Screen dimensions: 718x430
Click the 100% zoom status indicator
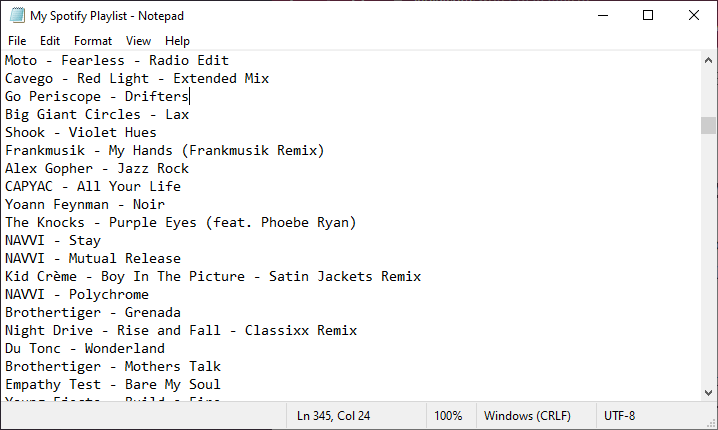[x=448, y=416]
